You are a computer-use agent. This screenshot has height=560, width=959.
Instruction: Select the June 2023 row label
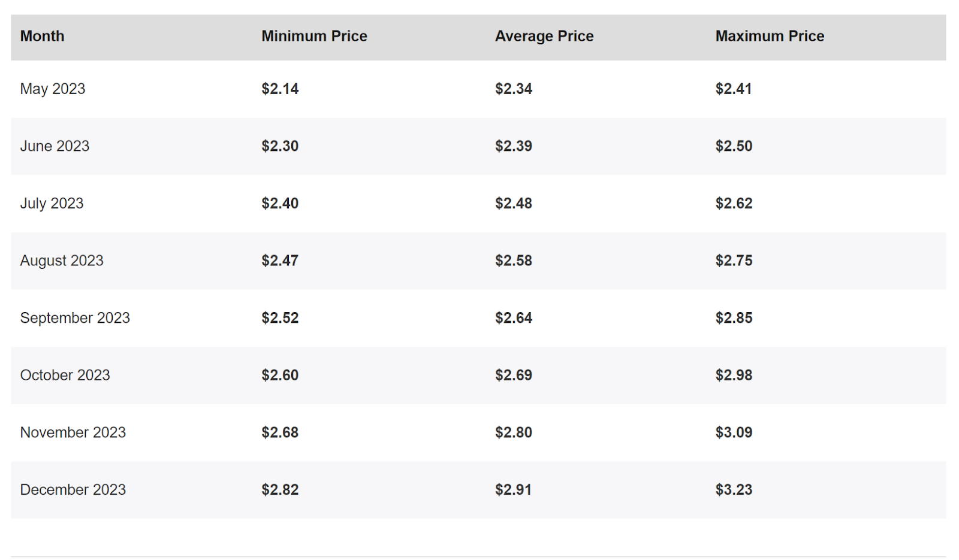55,146
